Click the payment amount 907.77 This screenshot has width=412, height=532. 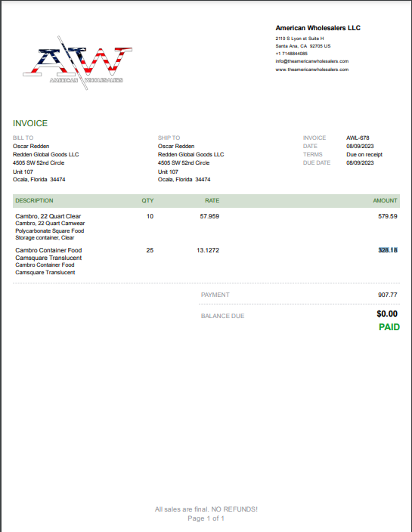coord(388,295)
